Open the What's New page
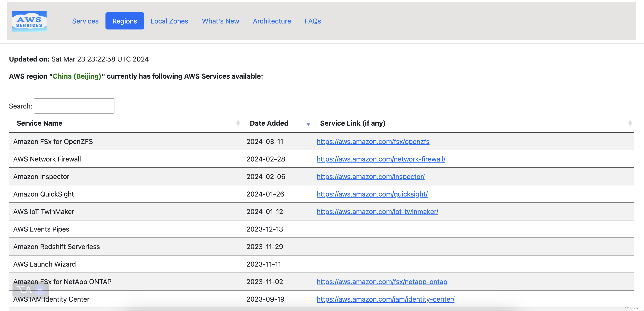This screenshot has width=644, height=311. 220,21
